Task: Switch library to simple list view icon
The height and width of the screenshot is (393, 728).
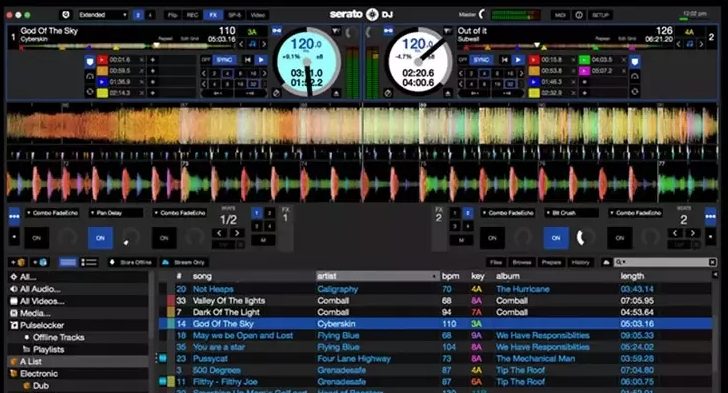Action: coord(68,262)
